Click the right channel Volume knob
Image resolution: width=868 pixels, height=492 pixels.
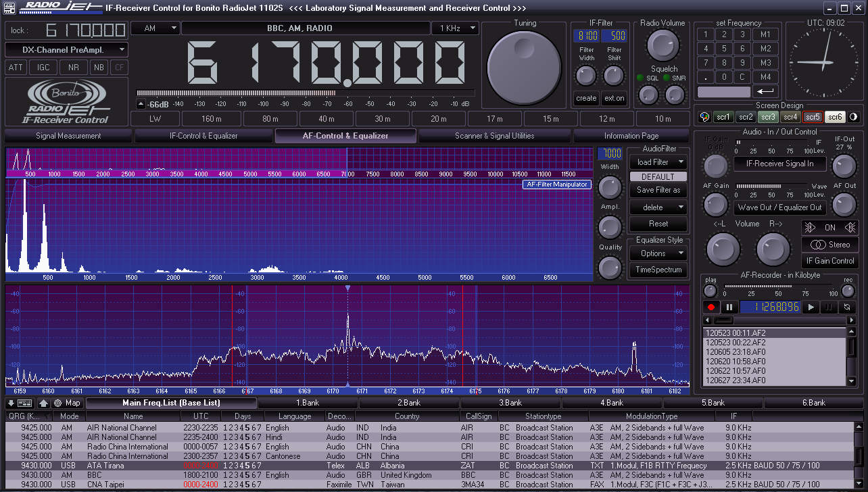tap(773, 249)
